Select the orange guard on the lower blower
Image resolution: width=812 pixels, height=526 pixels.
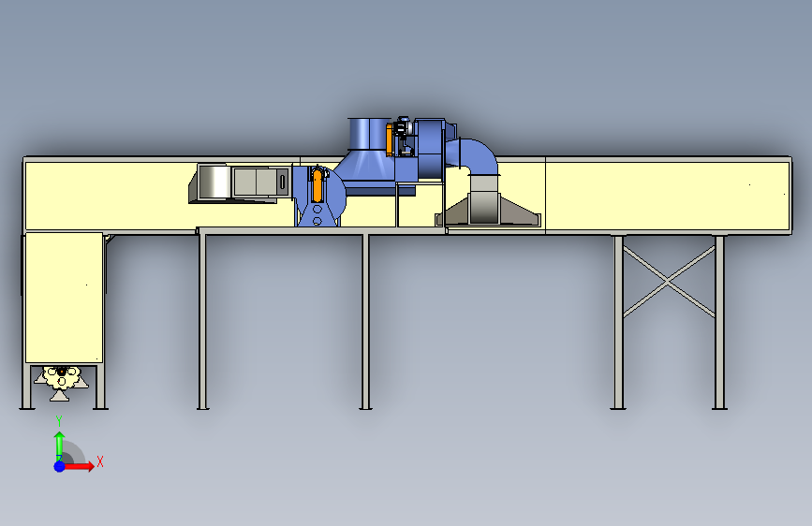[317, 185]
